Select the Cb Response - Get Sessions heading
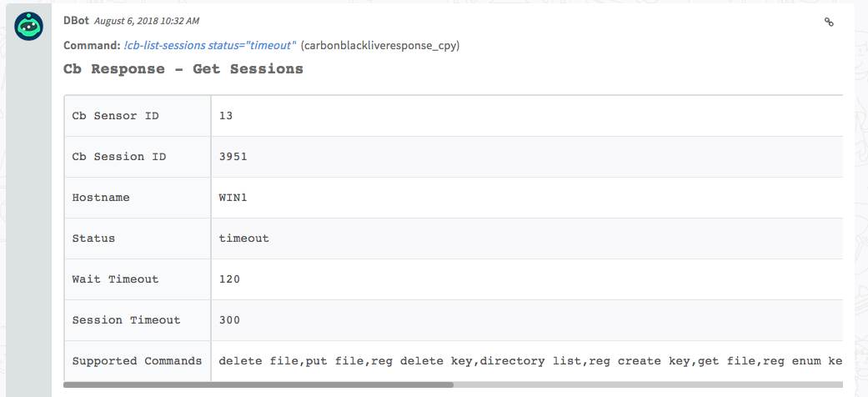This screenshot has height=397, width=868. coord(183,69)
